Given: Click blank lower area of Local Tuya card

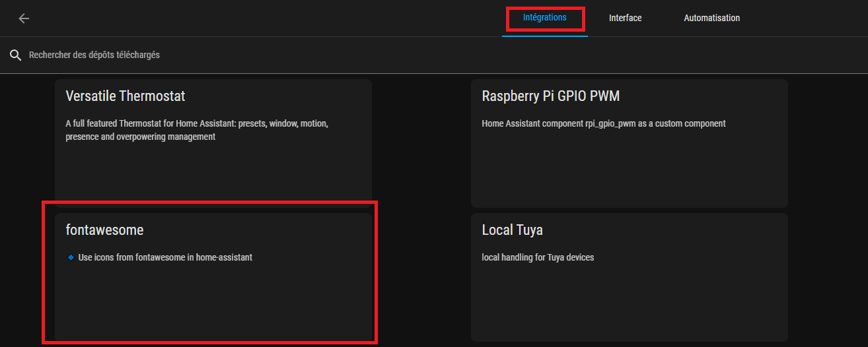Looking at the screenshot, I should click(x=629, y=303).
